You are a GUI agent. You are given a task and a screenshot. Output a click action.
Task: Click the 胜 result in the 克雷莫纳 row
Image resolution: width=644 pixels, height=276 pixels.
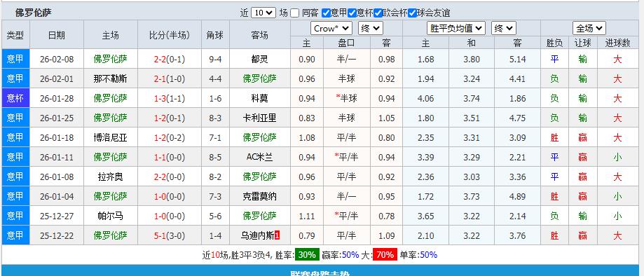[554, 196]
